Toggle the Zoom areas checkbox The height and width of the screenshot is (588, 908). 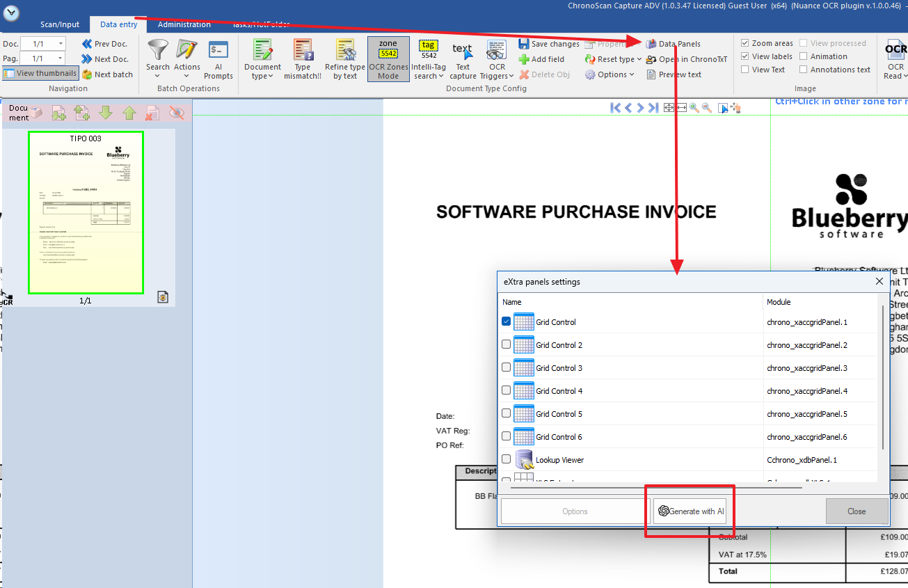[x=745, y=43]
